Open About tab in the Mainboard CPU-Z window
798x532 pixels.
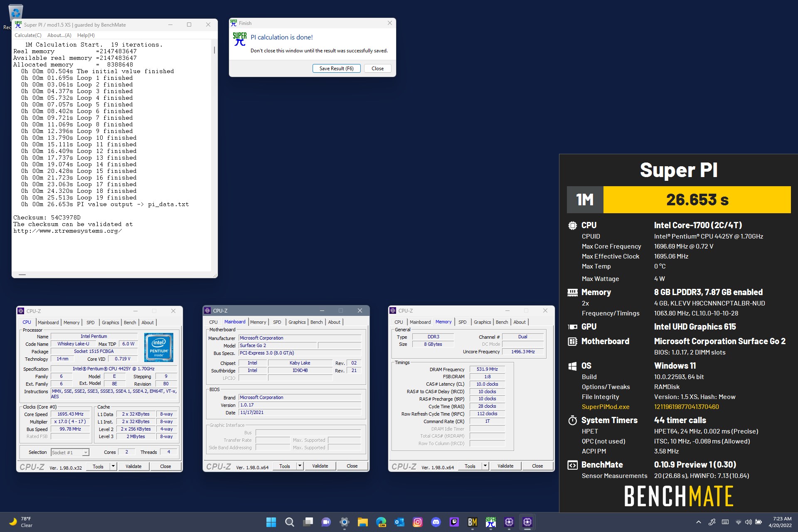point(334,322)
